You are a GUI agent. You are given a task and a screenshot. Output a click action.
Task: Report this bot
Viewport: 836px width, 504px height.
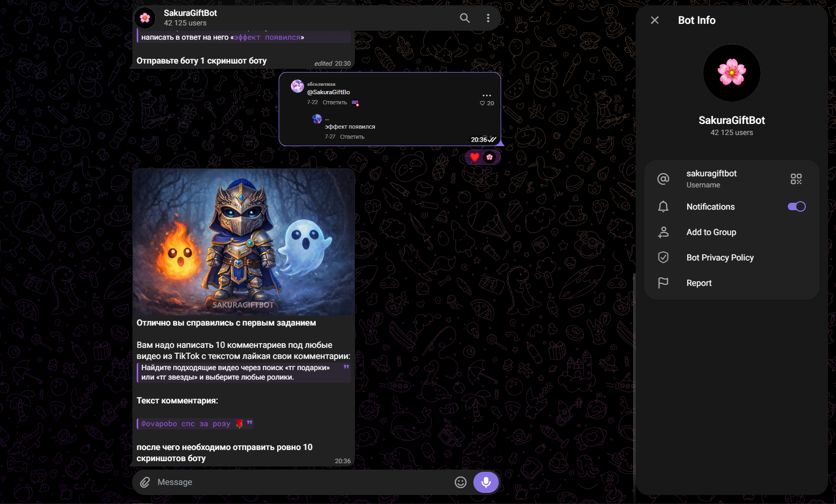pyautogui.click(x=732, y=283)
